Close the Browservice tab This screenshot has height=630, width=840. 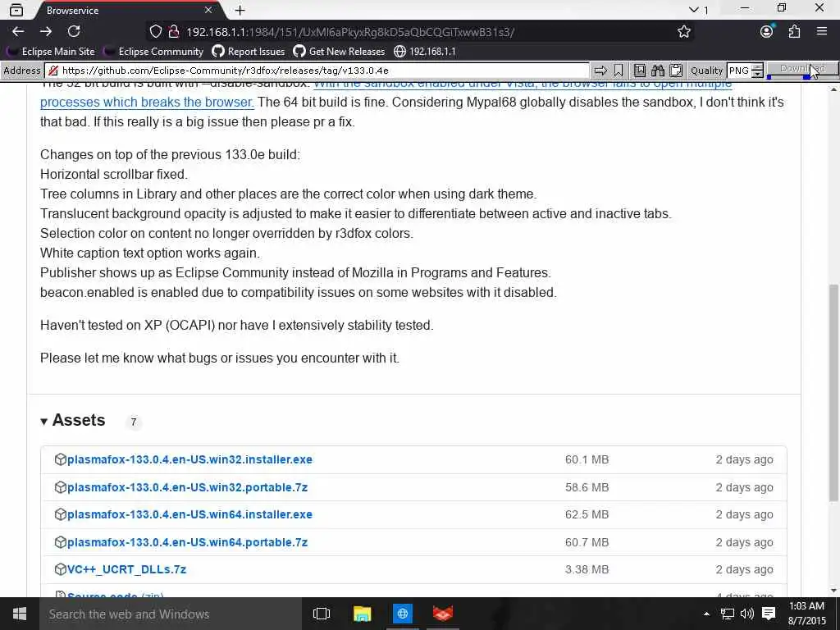click(x=208, y=10)
